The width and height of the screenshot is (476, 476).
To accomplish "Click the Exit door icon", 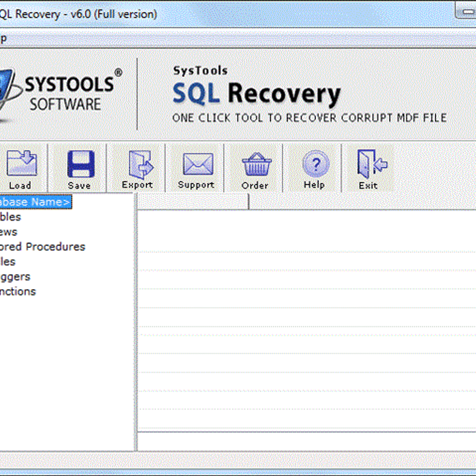I will pyautogui.click(x=372, y=163).
